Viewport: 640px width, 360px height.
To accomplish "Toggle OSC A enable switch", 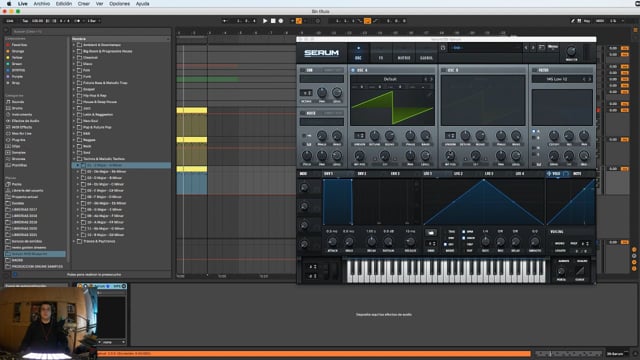I will (x=353, y=70).
